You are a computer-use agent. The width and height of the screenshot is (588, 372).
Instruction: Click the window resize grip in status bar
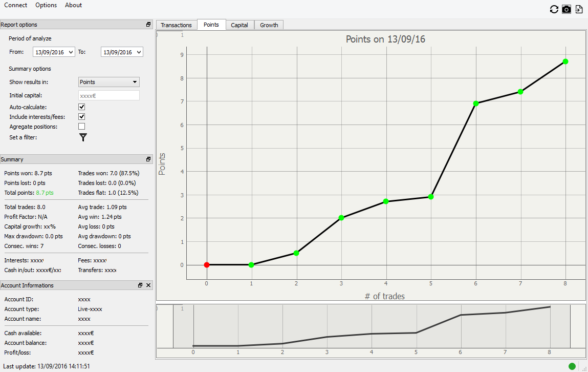point(584,368)
